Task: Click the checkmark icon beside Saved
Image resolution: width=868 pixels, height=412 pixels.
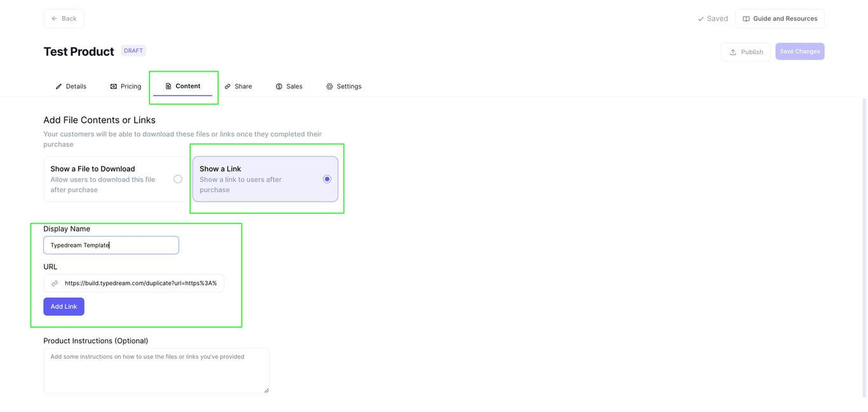Action: pos(700,19)
